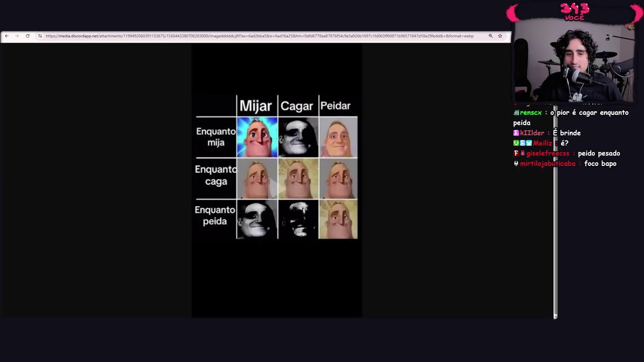The width and height of the screenshot is (644, 362).
Task: Open the Meiliz username in chat
Action: (543, 143)
